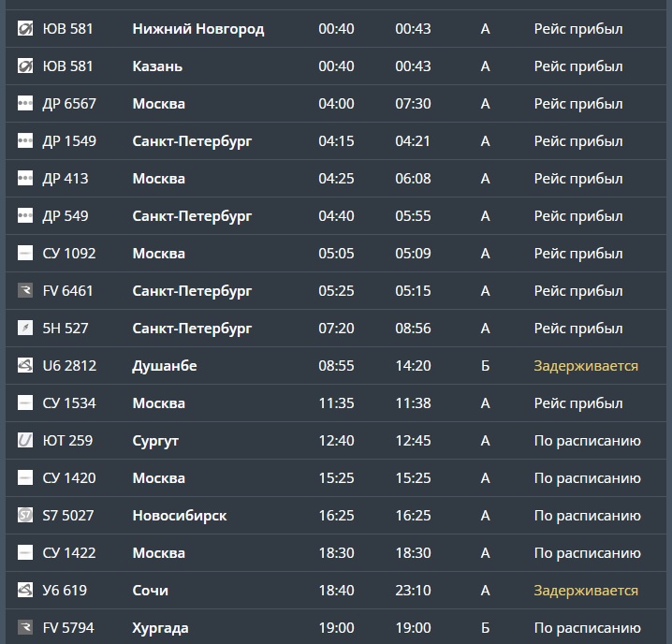Click the Задерживается status of the Сочи flight
The height and width of the screenshot is (644, 672).
[586, 591]
